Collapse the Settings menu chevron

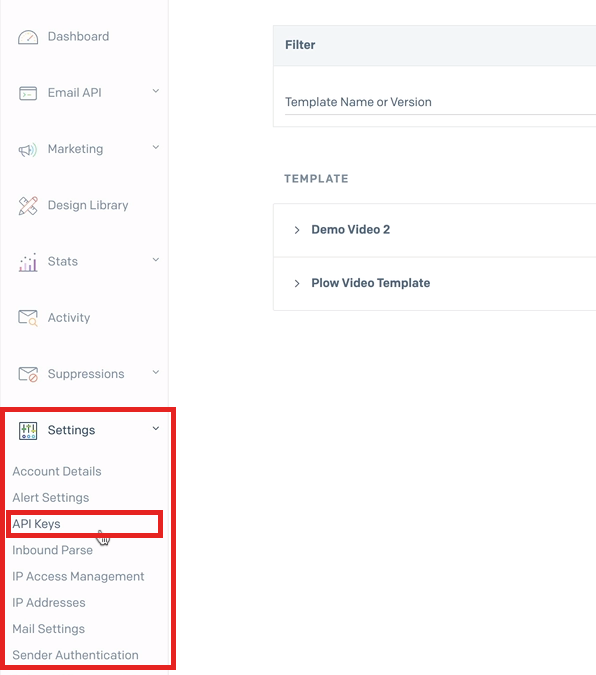pos(156,428)
